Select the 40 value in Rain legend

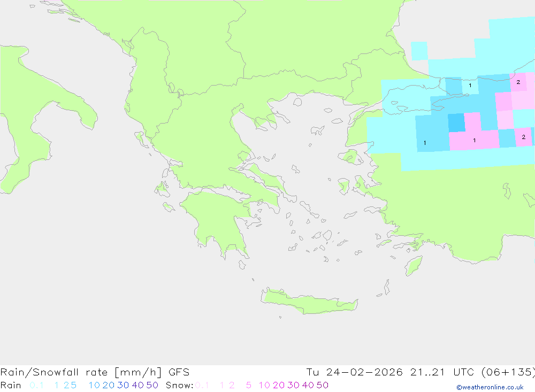(x=138, y=385)
